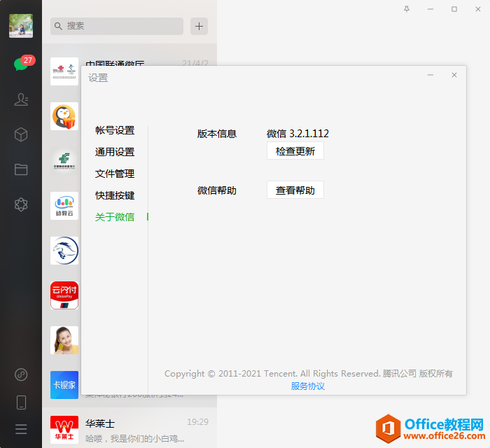Screen dimensions: 490x448
Task: Open the 服务协议 link
Action: 308,386
